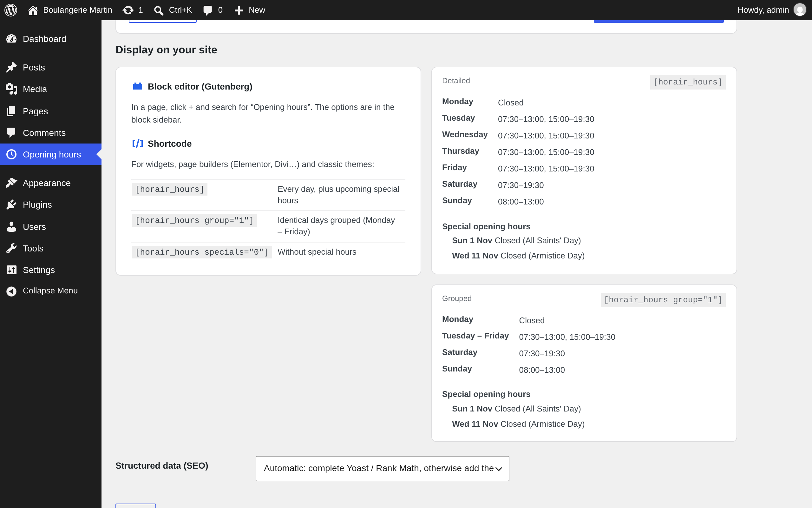Image resolution: width=812 pixels, height=508 pixels.
Task: Click the "Block editor (Gutenberg)" heading
Action: [x=200, y=87]
